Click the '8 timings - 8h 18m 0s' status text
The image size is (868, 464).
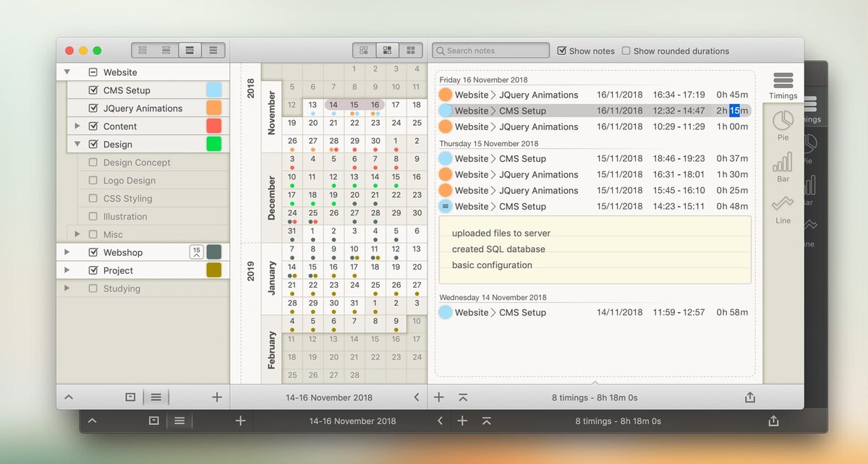point(595,398)
